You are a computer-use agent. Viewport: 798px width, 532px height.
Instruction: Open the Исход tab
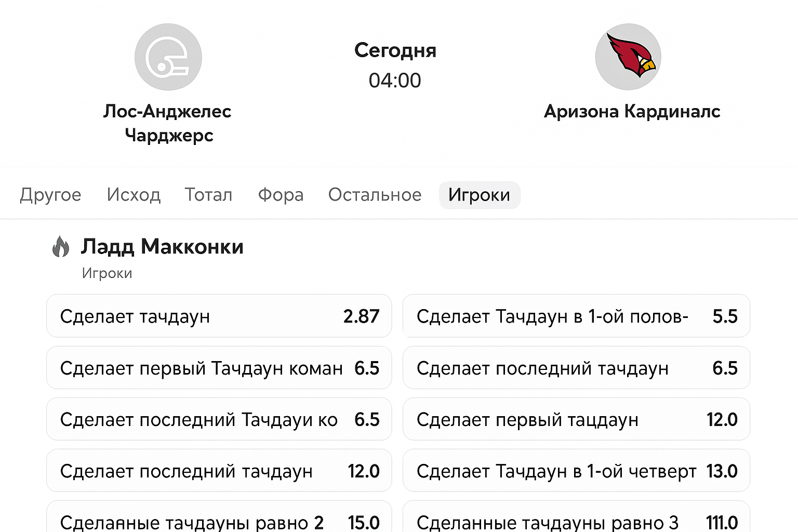point(134,195)
